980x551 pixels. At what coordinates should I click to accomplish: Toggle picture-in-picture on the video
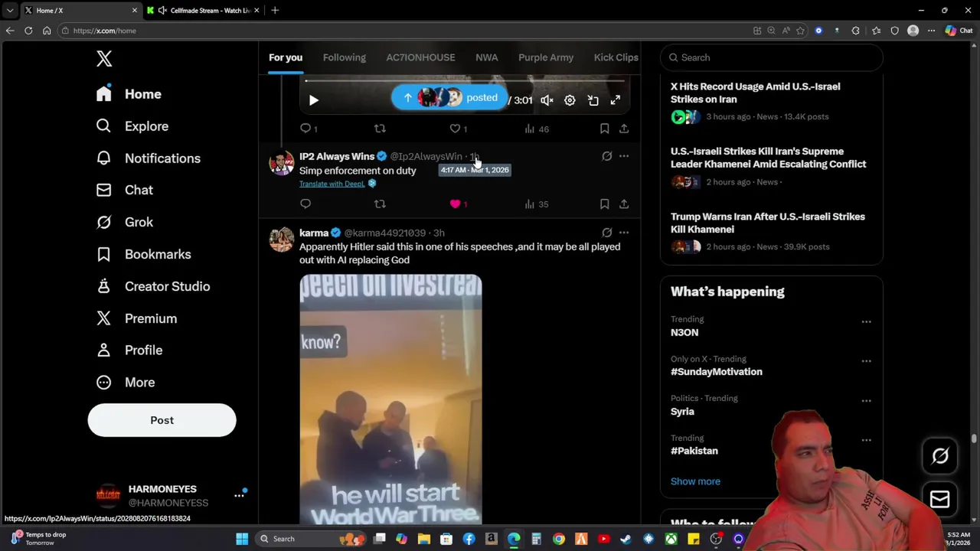tap(593, 100)
